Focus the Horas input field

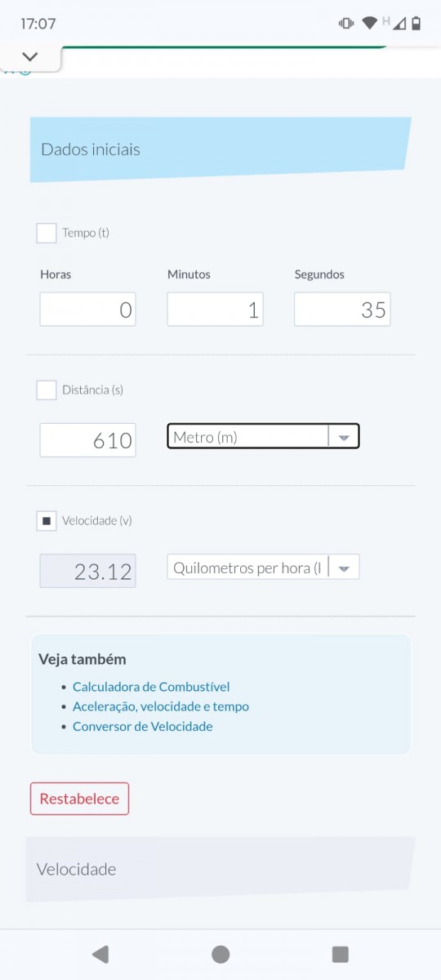coord(88,310)
